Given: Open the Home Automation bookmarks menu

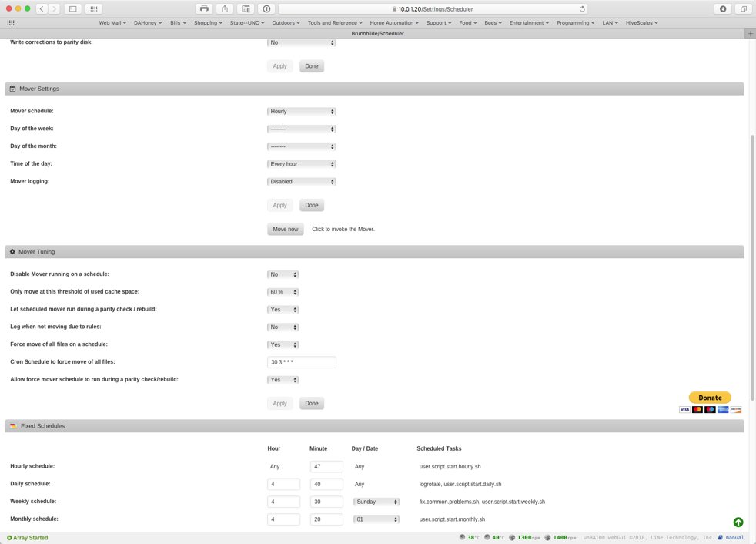Looking at the screenshot, I should 394,22.
